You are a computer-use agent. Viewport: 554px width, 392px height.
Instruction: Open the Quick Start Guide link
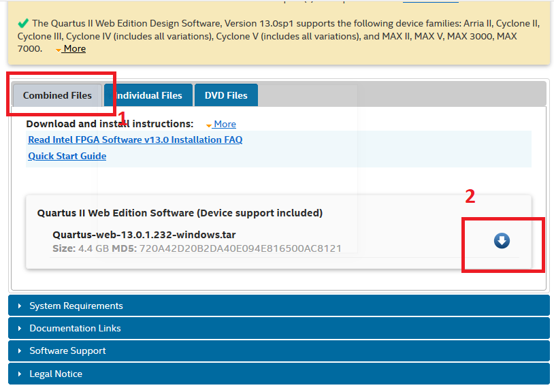tap(67, 156)
